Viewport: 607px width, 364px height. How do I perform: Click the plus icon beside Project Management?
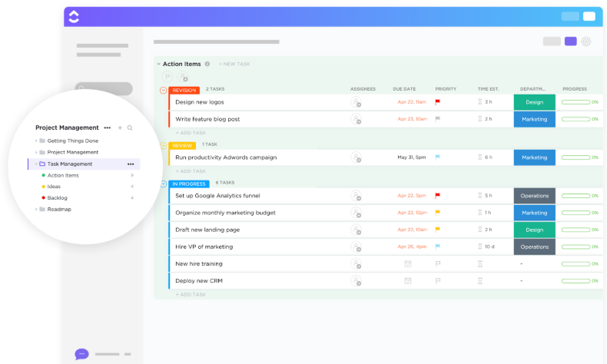(x=120, y=127)
